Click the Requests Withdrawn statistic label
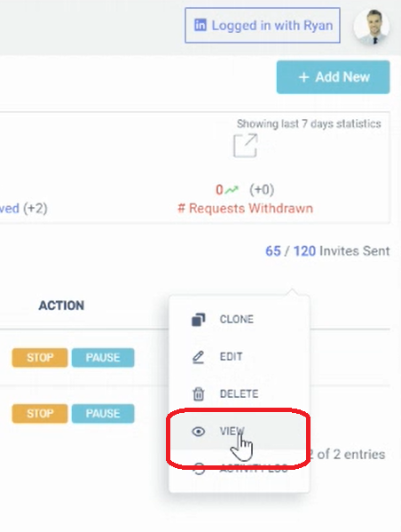The height and width of the screenshot is (532, 401). 245,209
